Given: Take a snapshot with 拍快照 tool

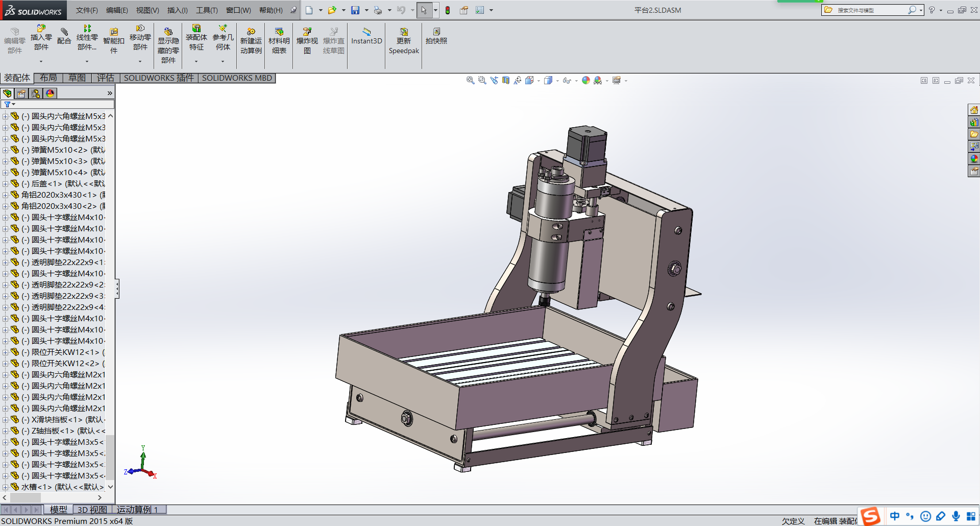Looking at the screenshot, I should [x=436, y=36].
